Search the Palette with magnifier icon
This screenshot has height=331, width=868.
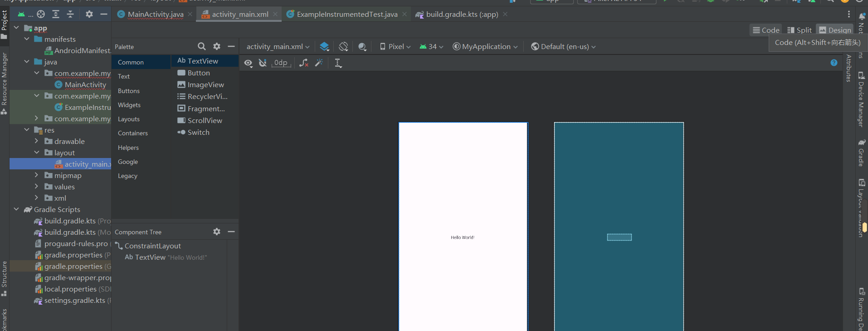[x=202, y=46]
